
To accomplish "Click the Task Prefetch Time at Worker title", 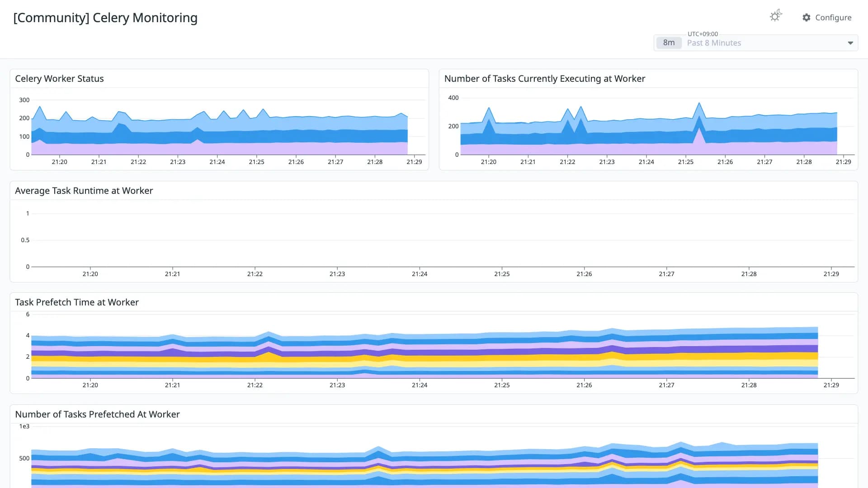I will [x=77, y=302].
